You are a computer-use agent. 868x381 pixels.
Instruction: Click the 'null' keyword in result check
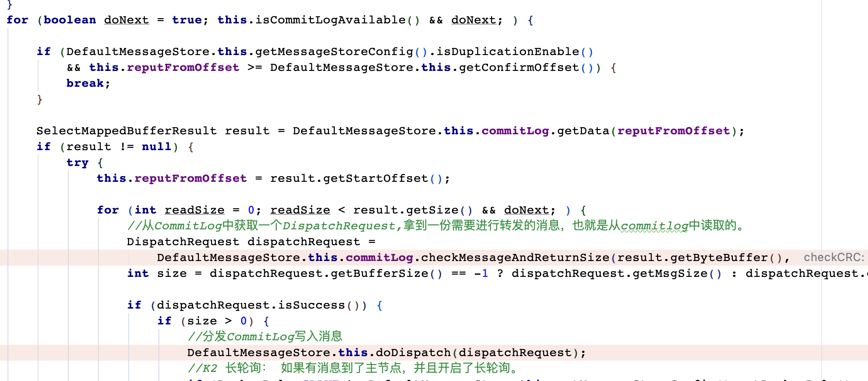[x=157, y=147]
